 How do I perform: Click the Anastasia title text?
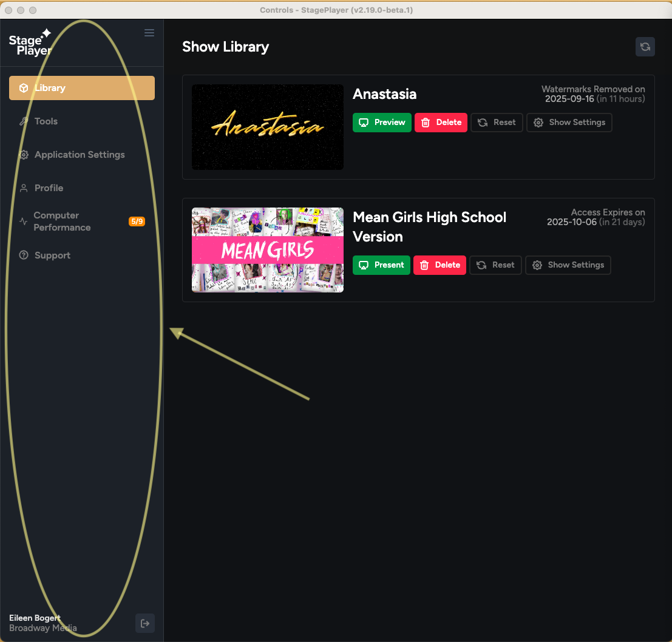pos(384,94)
